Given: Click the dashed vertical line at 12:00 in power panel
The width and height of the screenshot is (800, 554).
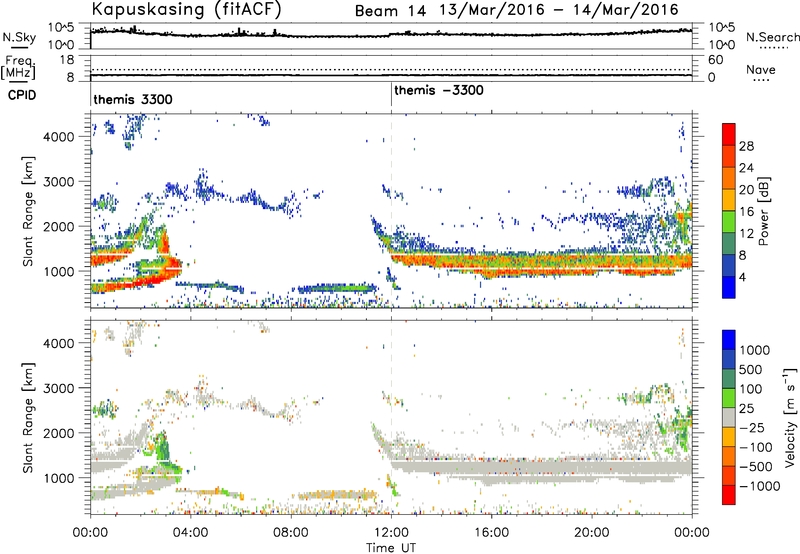Looking at the screenshot, I should (391, 211).
